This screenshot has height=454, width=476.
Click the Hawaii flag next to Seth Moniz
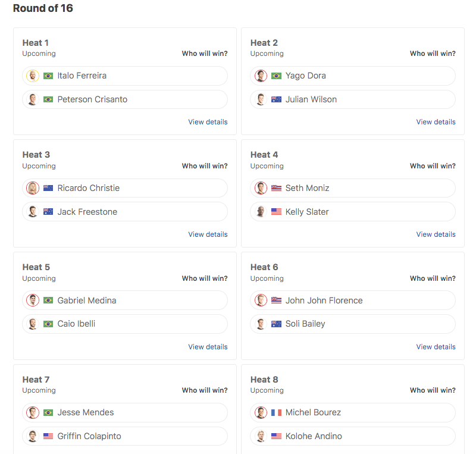(x=276, y=188)
